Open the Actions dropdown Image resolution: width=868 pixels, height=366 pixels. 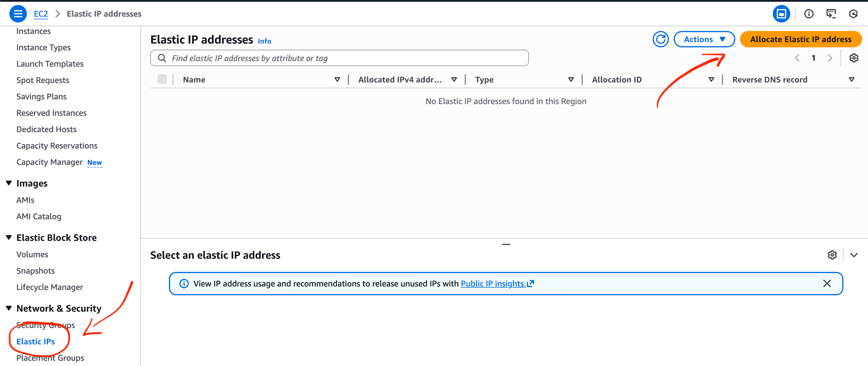click(704, 39)
